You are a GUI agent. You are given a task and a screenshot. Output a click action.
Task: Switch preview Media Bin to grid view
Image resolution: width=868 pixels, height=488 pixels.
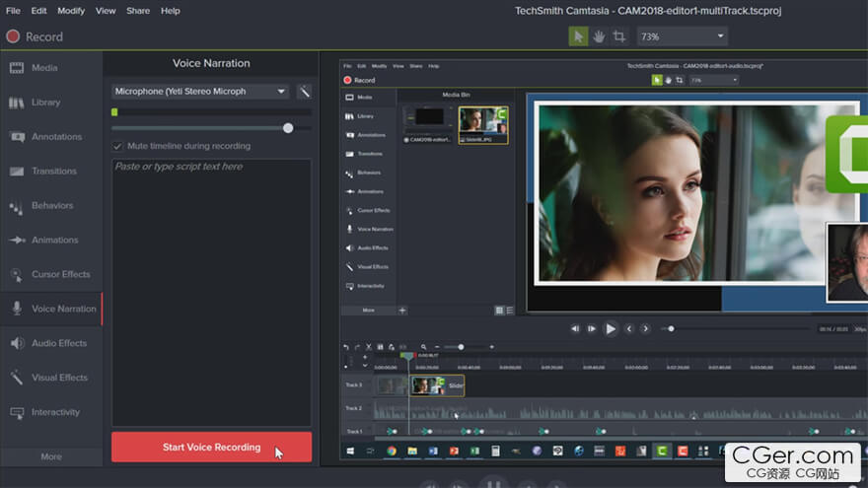coord(499,311)
